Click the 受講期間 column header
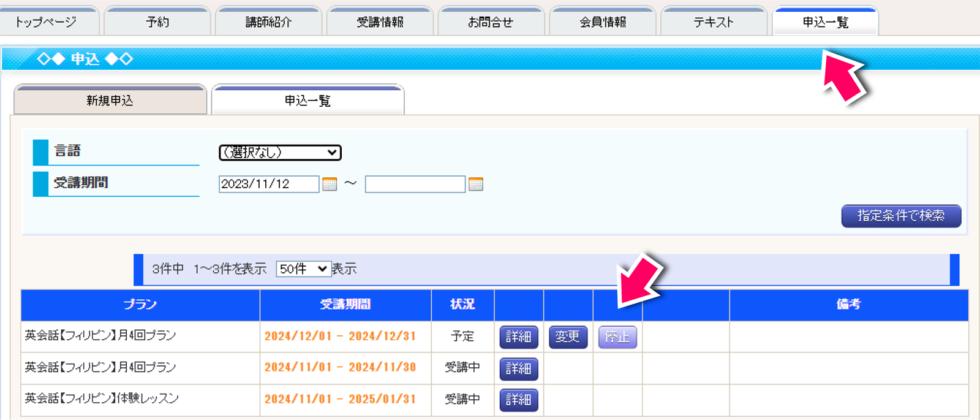The height and width of the screenshot is (420, 980). click(x=345, y=305)
